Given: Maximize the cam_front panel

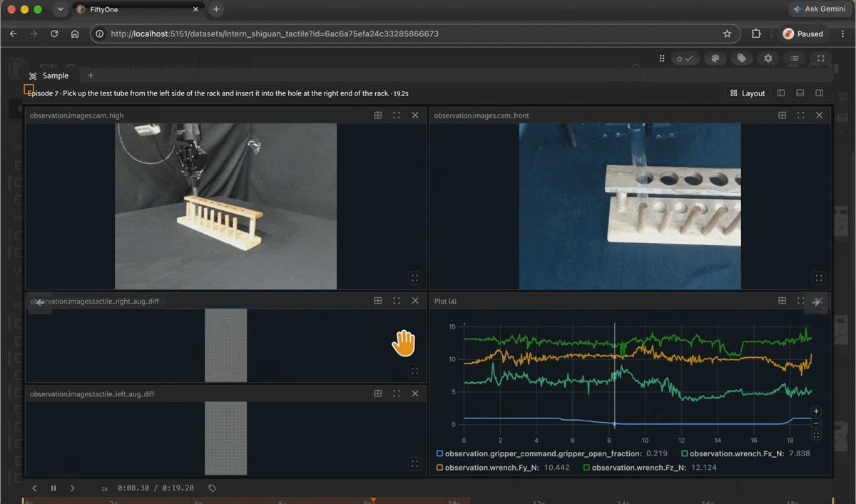Looking at the screenshot, I should point(800,115).
